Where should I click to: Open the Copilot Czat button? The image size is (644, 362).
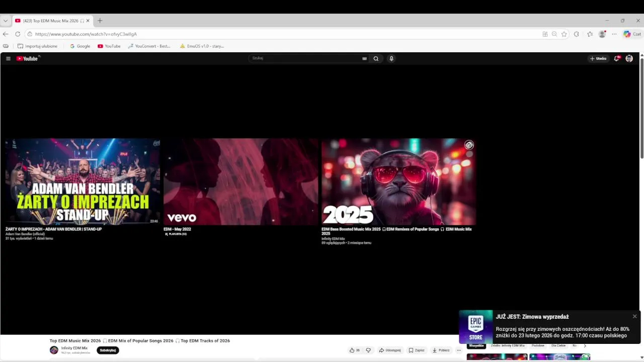(632, 34)
